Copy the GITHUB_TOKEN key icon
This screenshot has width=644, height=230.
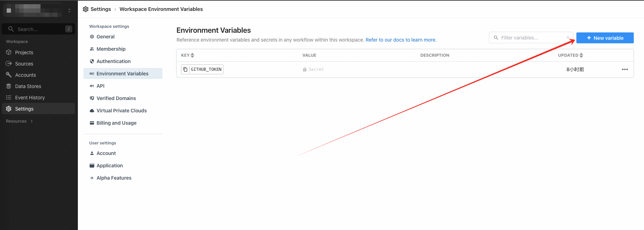(185, 69)
